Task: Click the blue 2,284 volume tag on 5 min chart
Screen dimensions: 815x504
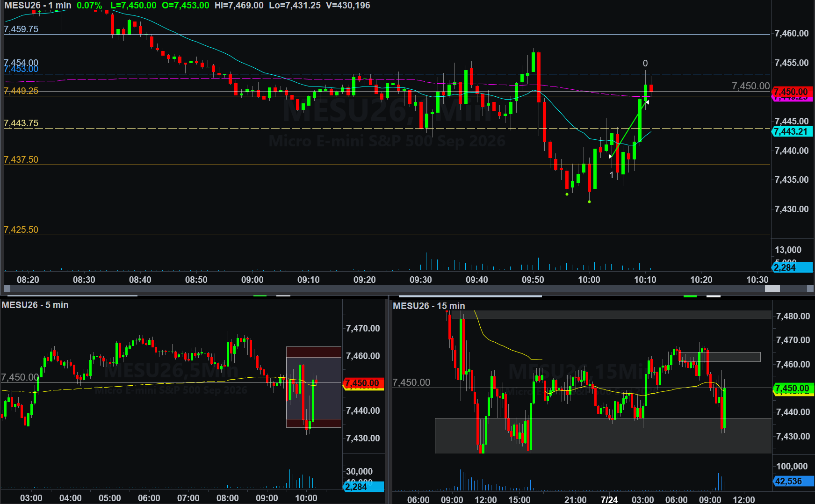Action: (x=364, y=487)
